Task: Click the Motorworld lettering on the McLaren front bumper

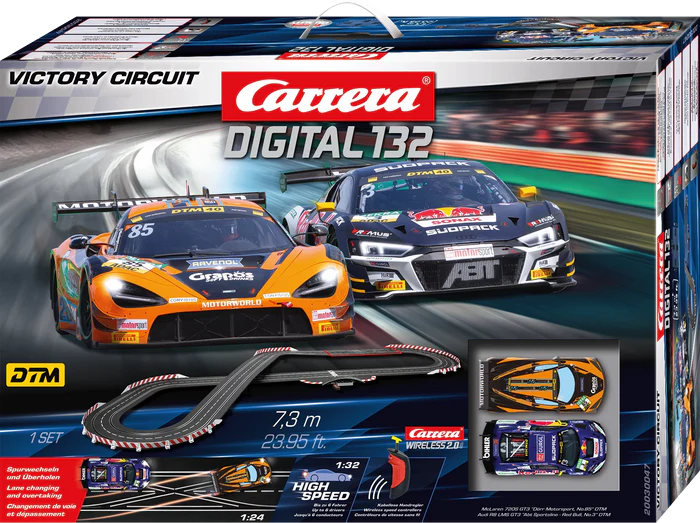Action: [231, 304]
